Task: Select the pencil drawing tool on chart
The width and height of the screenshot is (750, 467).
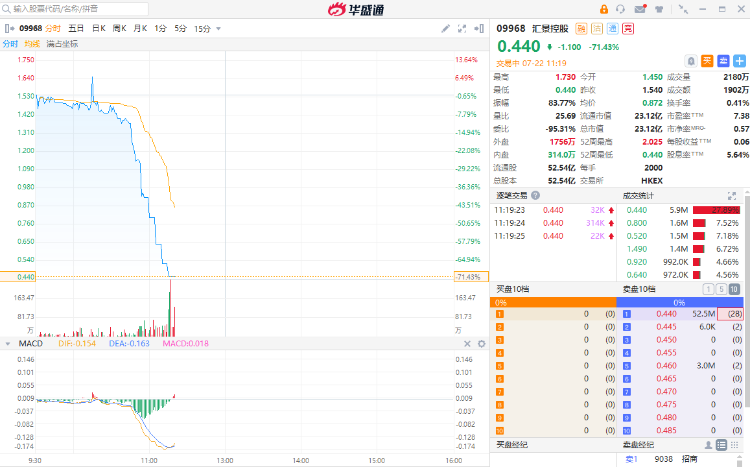Action: [445, 29]
